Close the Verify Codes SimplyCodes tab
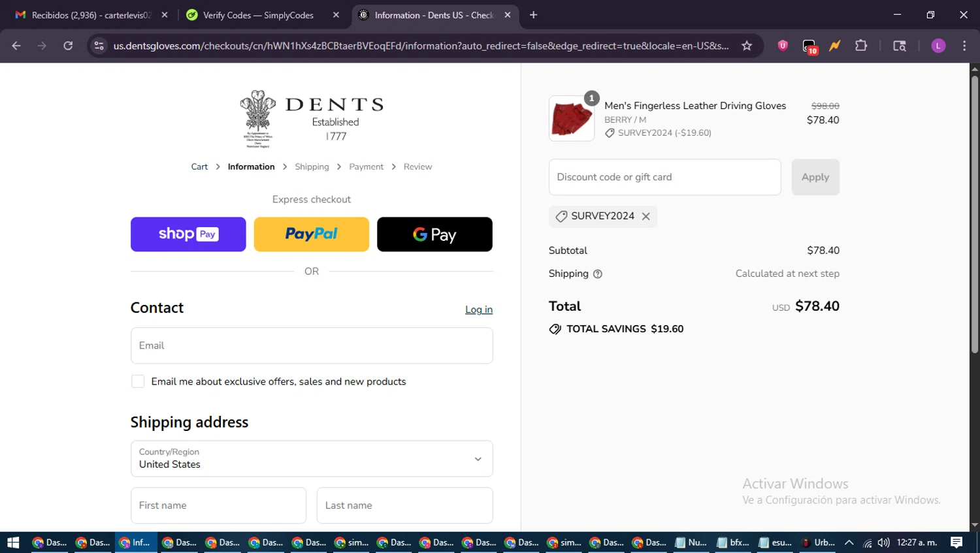 point(336,15)
